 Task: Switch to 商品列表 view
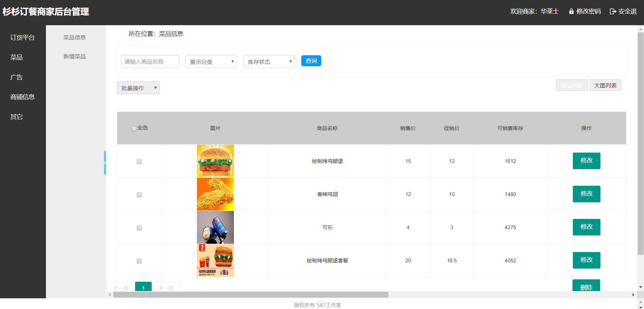click(x=571, y=85)
